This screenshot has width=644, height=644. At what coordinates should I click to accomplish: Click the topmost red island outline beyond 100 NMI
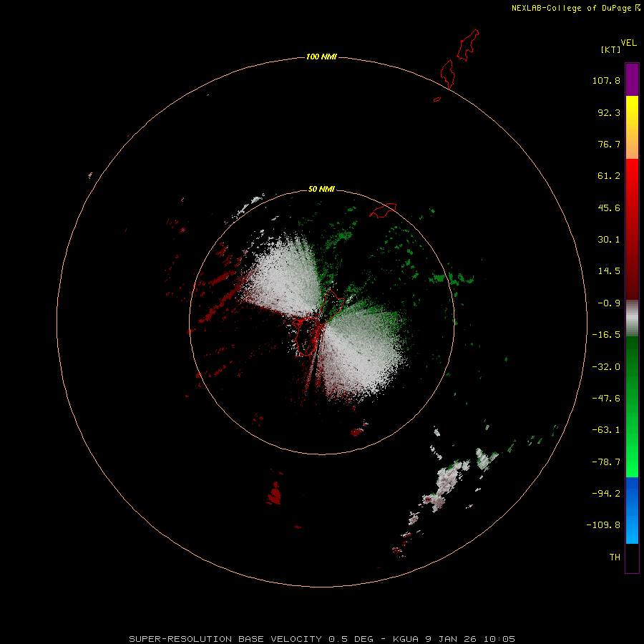[x=468, y=45]
